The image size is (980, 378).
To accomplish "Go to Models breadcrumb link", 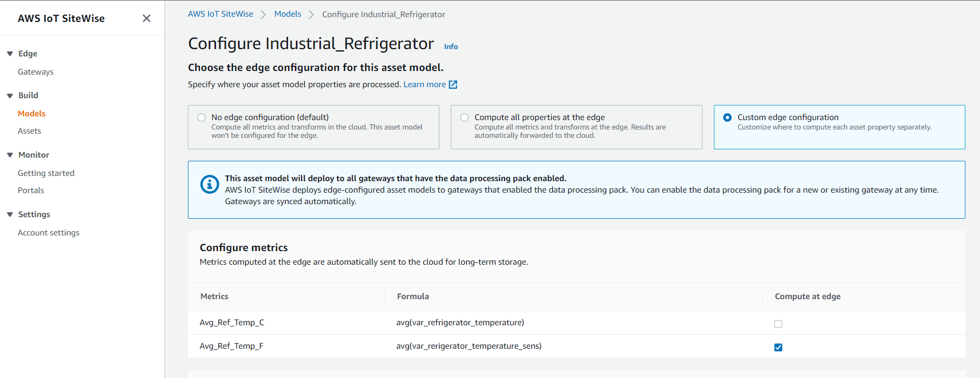I will [x=288, y=14].
